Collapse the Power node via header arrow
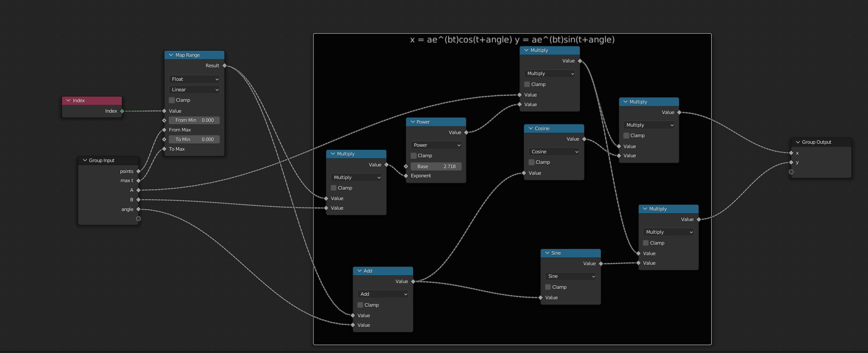Image resolution: width=868 pixels, height=353 pixels. click(x=412, y=122)
